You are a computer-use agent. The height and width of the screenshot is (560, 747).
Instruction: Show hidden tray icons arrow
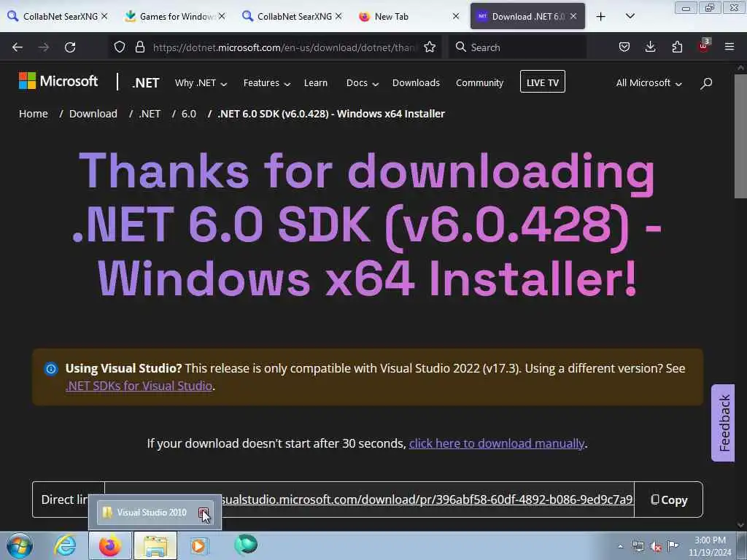pyautogui.click(x=620, y=546)
